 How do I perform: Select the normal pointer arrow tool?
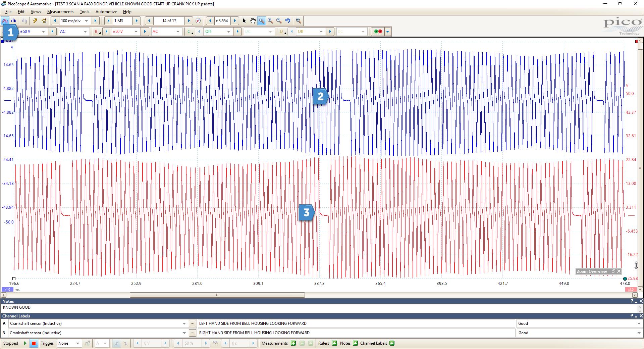[x=244, y=21]
